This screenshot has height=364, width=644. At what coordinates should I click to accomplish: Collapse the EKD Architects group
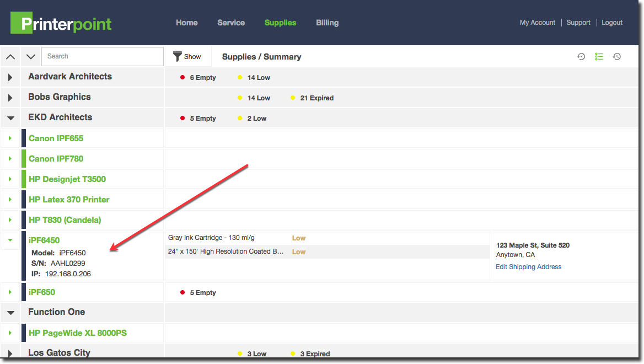click(10, 117)
